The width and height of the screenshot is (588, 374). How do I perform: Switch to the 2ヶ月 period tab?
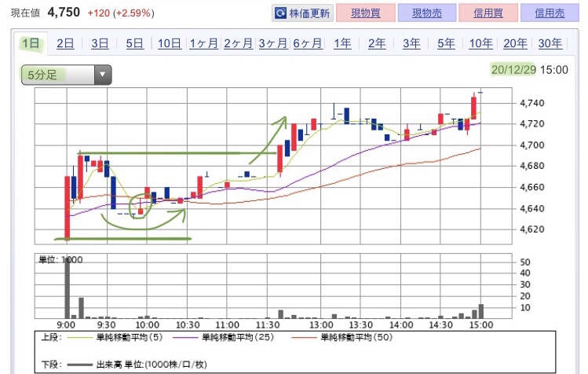(238, 43)
